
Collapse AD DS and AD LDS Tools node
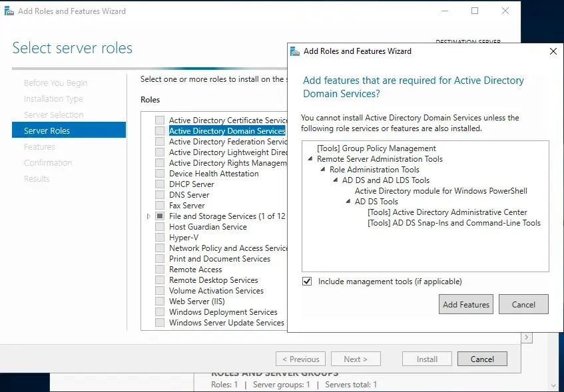336,180
